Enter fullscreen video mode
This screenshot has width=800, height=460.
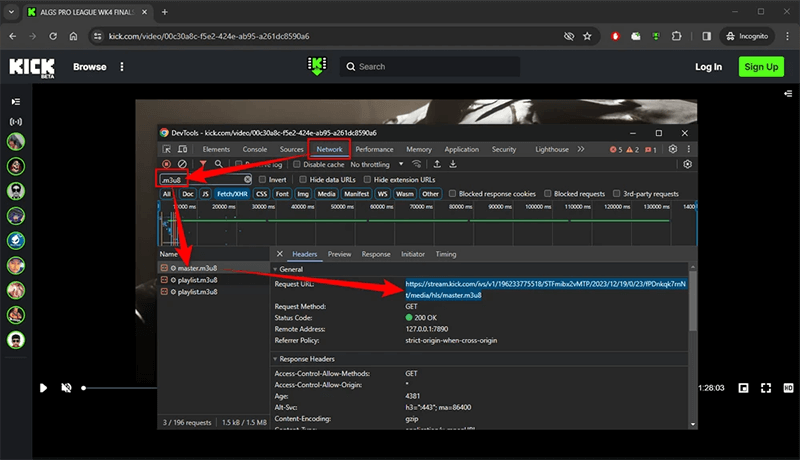pyautogui.click(x=766, y=388)
